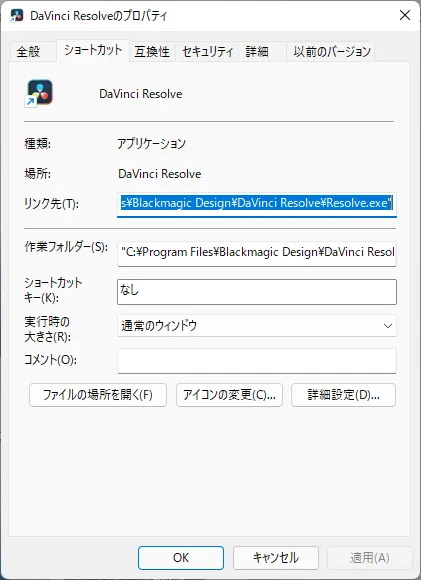Click the キャンセル button
Screen dimensions: 421x580
(x=276, y=558)
